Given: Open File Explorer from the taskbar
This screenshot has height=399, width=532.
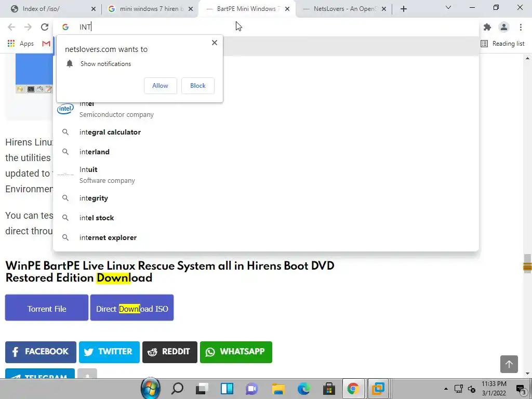Looking at the screenshot, I should coord(278,389).
